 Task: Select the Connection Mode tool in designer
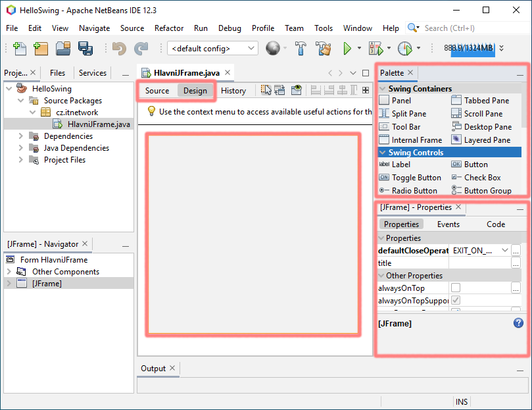pyautogui.click(x=279, y=90)
